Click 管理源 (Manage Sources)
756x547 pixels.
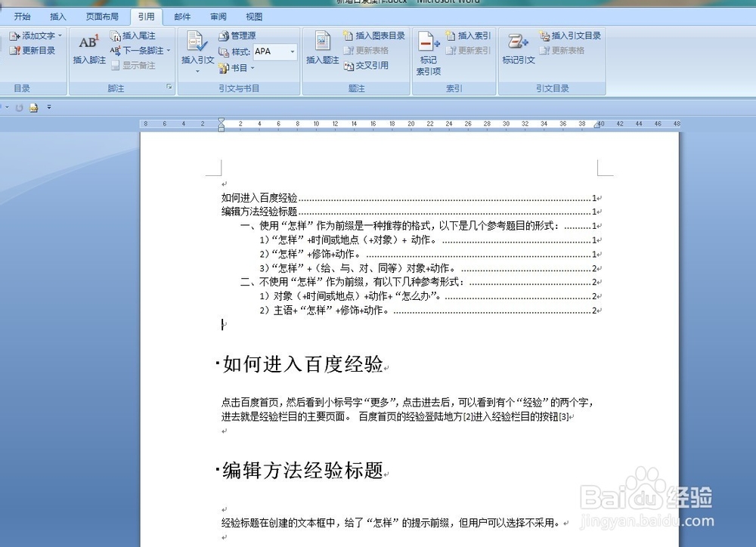coord(237,36)
